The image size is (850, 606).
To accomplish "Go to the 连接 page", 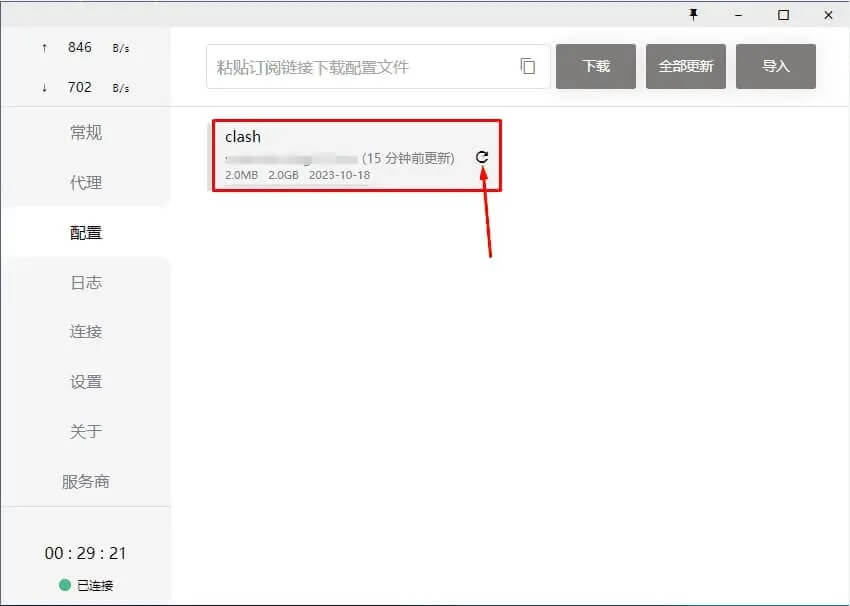I will 86,332.
